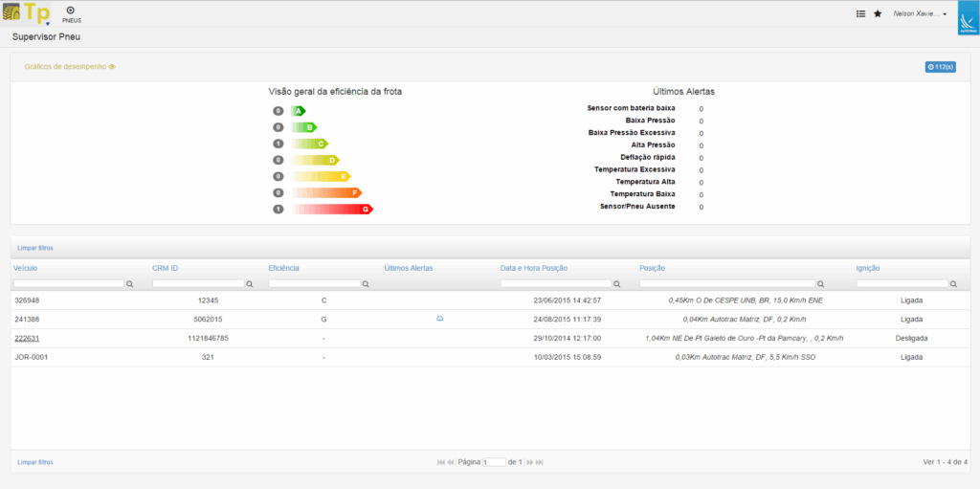Jump to last page in pager
Image resolution: width=980 pixels, height=489 pixels.
[540, 462]
